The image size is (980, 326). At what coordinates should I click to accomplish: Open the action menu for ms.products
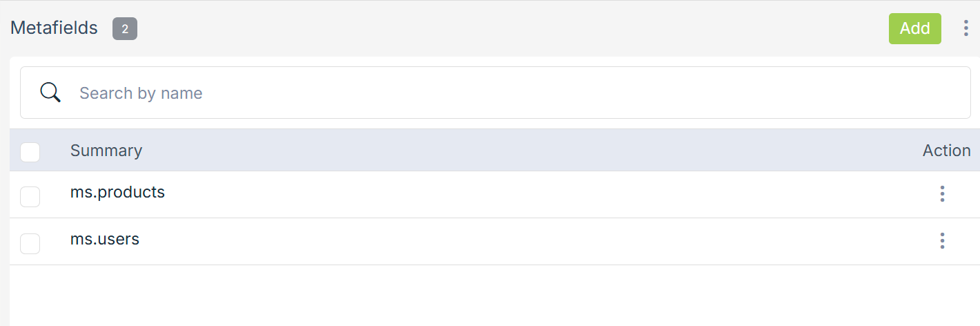tap(942, 194)
